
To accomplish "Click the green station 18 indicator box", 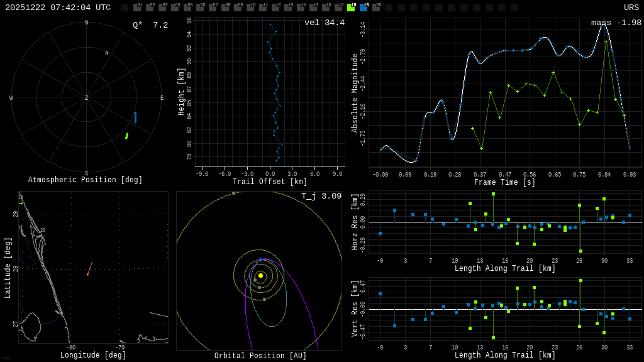I will (x=351, y=8).
